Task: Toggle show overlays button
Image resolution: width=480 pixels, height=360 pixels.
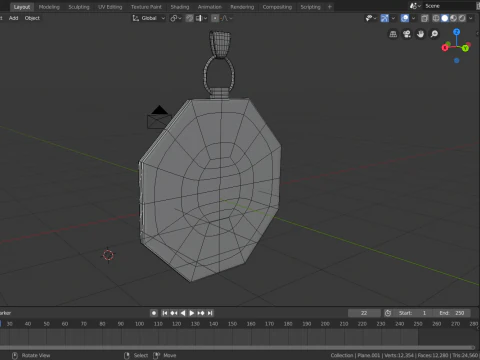Action: [x=405, y=18]
